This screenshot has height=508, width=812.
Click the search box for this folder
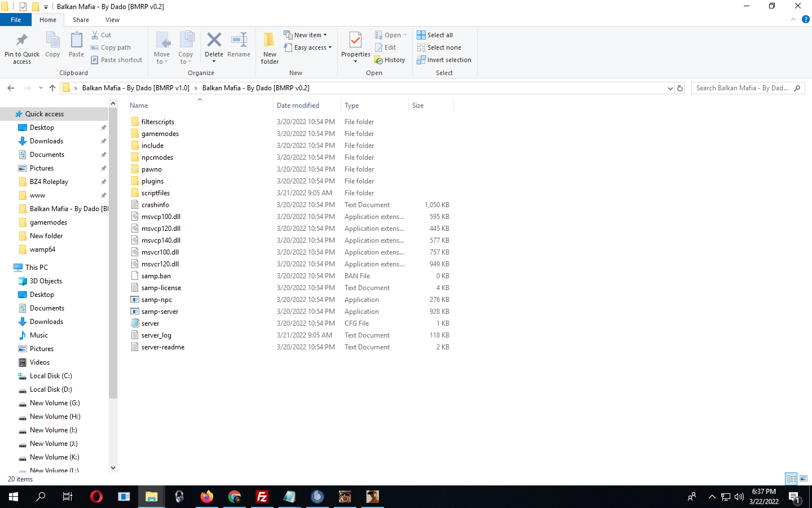742,88
